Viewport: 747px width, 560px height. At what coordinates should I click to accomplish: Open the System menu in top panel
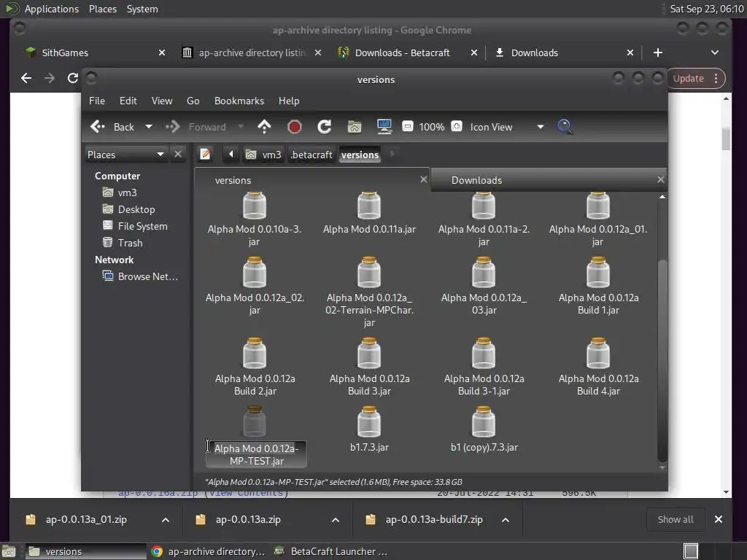point(142,9)
